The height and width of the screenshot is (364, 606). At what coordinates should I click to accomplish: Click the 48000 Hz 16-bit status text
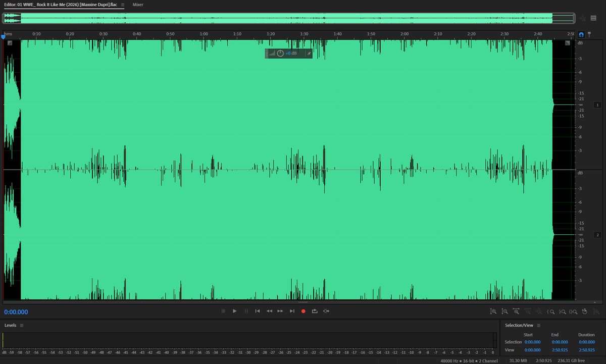(469, 361)
